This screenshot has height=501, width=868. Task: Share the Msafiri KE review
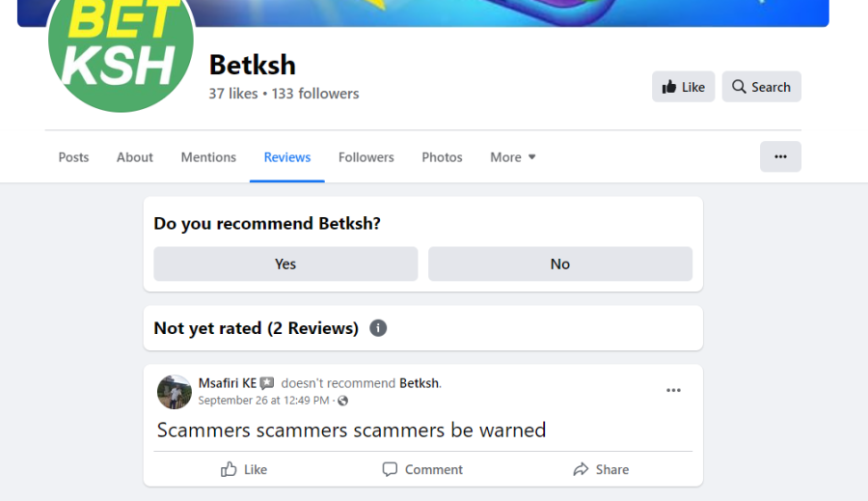602,469
